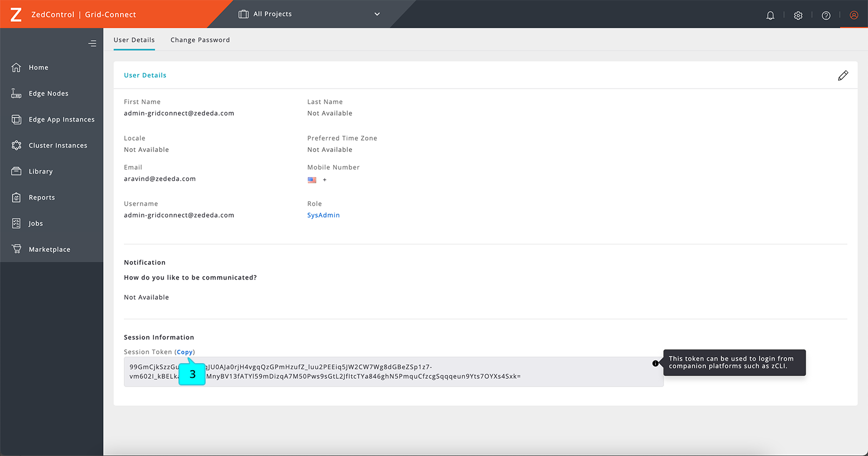The width and height of the screenshot is (868, 456).
Task: Open Edge App Instances page
Action: (x=61, y=119)
